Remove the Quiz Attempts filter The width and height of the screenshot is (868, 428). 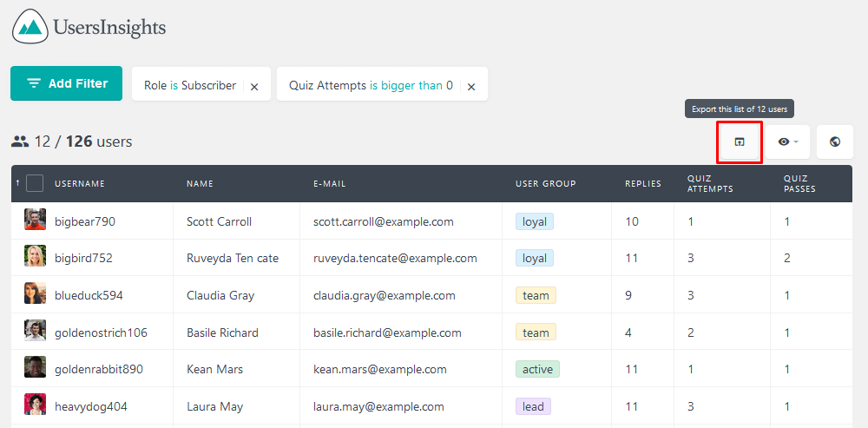pos(471,87)
